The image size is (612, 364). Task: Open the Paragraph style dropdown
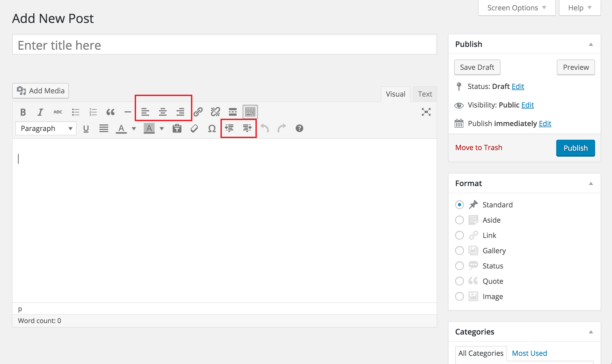point(46,128)
